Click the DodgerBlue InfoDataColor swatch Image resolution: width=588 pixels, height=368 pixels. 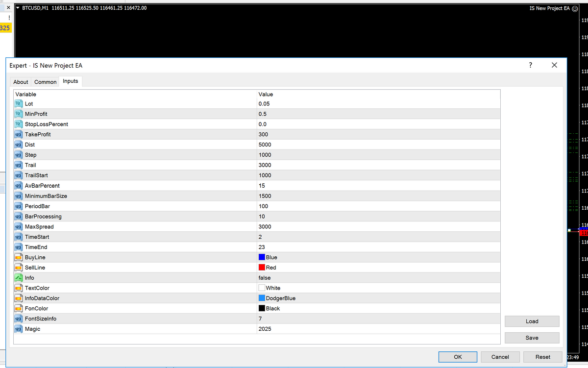point(262,298)
